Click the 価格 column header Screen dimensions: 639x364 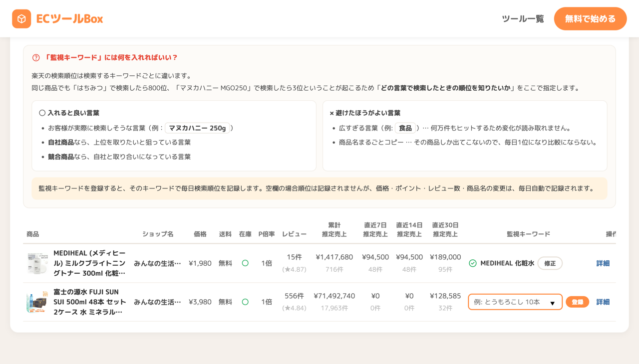[x=200, y=234]
